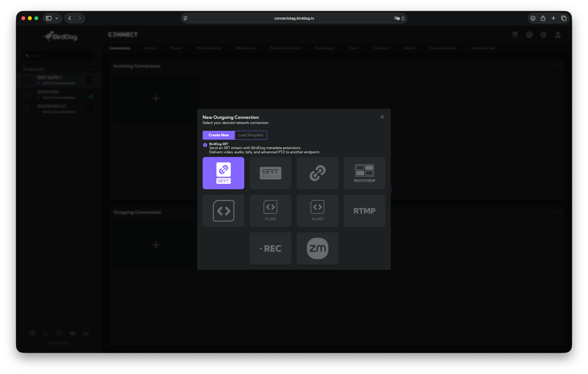Add a new incoming connection with the plus

coord(156,98)
